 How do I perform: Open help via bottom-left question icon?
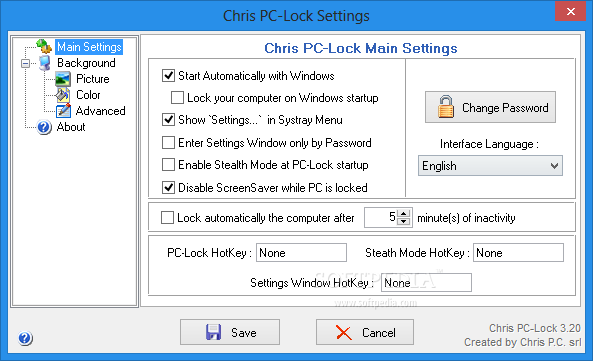tap(25, 338)
